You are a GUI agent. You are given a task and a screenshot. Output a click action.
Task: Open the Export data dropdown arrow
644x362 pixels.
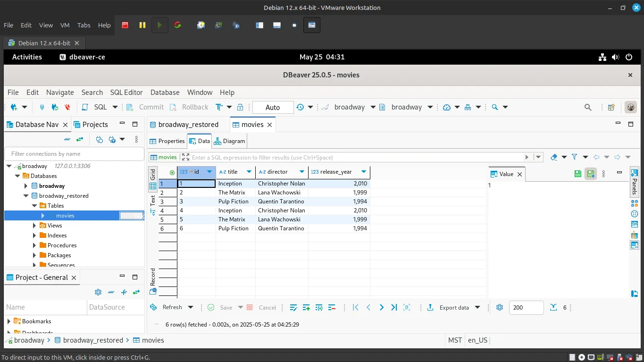pos(477,307)
